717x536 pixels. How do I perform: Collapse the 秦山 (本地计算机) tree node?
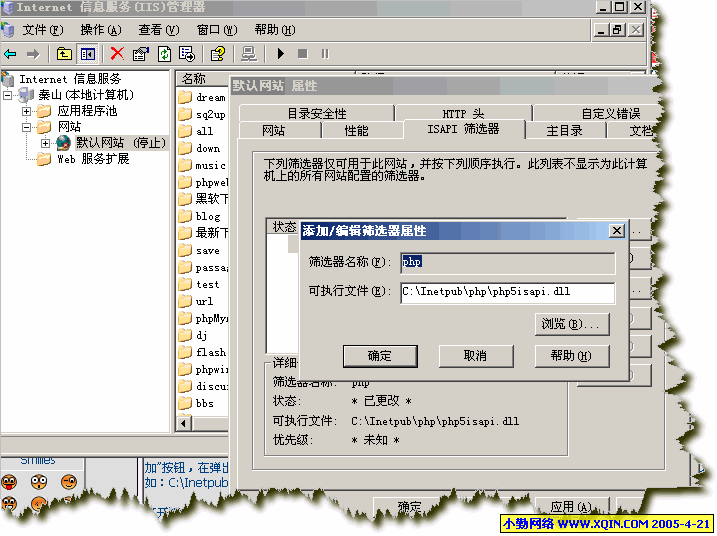point(9,95)
